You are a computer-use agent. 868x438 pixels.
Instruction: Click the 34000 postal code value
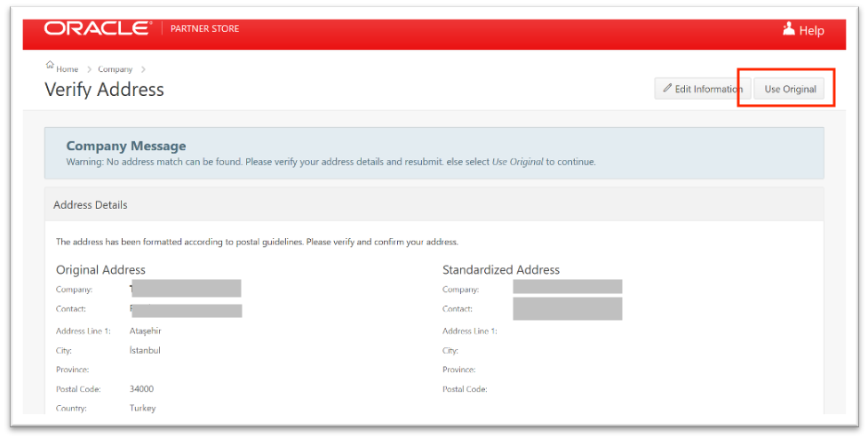coord(141,389)
